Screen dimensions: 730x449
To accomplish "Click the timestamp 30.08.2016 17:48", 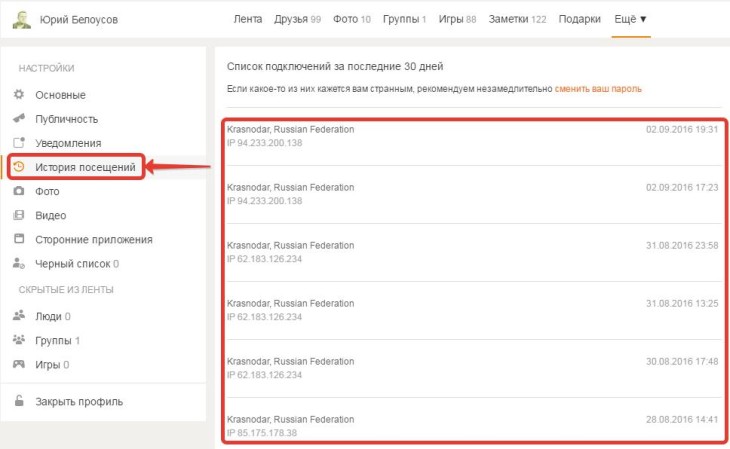I will click(682, 361).
